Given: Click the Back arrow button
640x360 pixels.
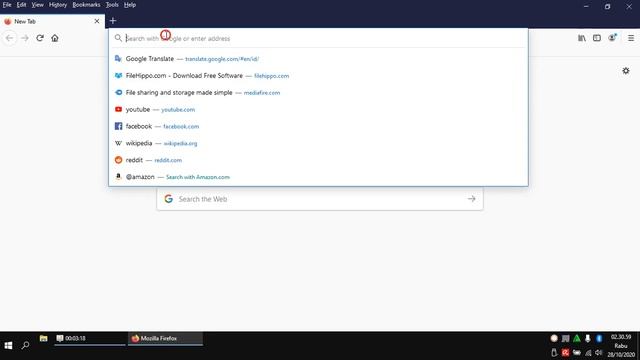Looking at the screenshot, I should click(10, 38).
